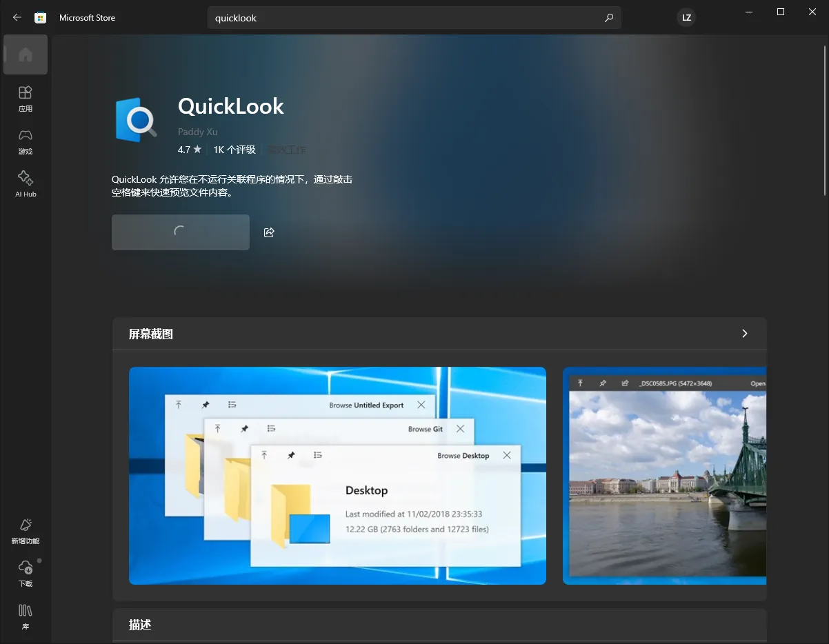
Task: Click the 屏幕截图 heading
Action: tap(151, 334)
